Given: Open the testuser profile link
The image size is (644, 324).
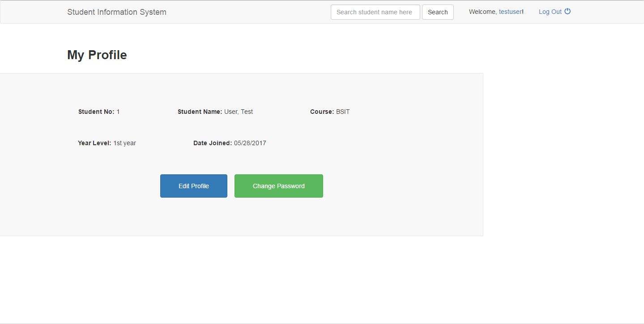Looking at the screenshot, I should tap(510, 12).
